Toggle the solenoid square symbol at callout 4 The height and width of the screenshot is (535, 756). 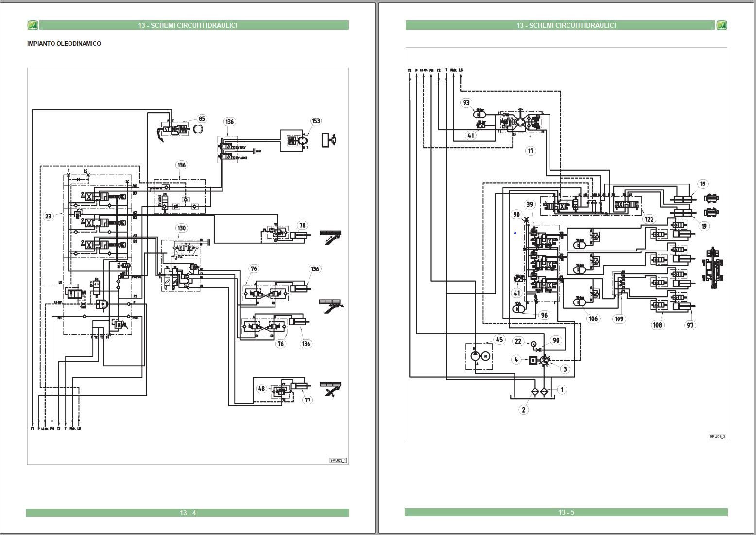click(533, 360)
